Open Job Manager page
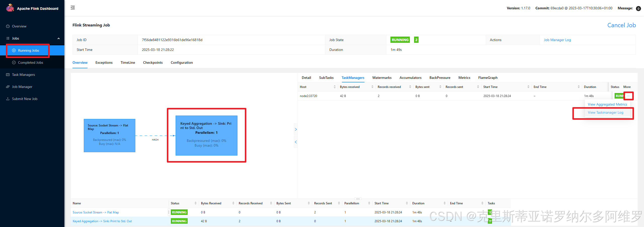 click(x=22, y=87)
